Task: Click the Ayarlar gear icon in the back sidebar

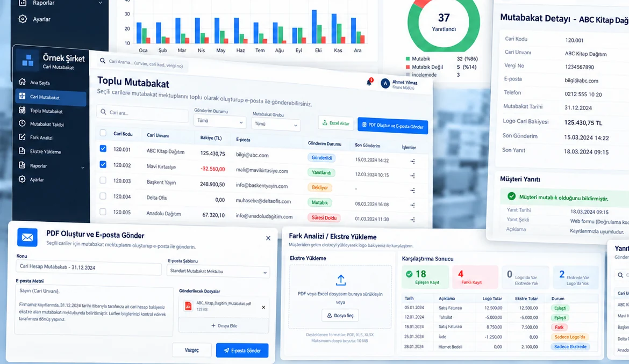Action: [x=23, y=19]
